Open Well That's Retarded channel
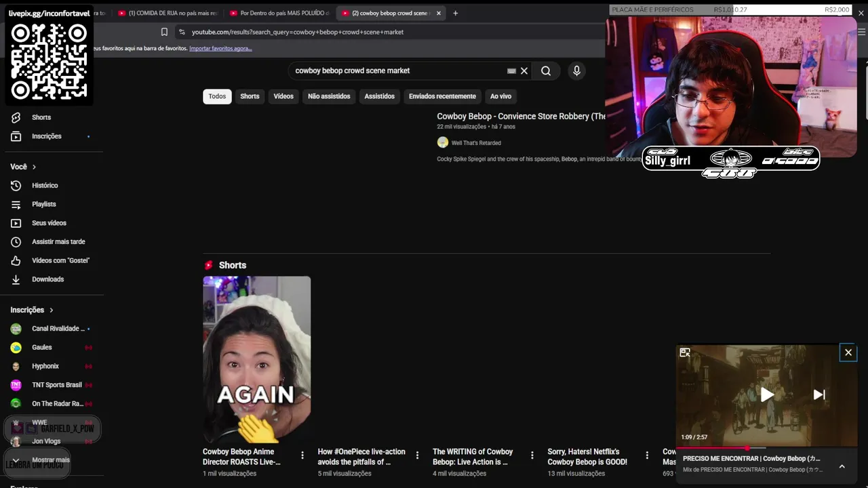Viewport: 868px width, 488px height. point(476,143)
